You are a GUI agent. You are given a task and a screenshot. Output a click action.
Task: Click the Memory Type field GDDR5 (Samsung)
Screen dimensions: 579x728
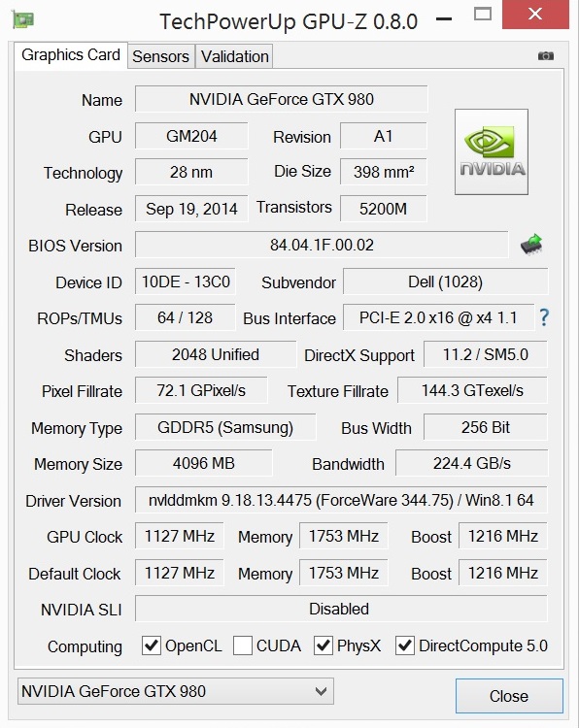point(225,427)
